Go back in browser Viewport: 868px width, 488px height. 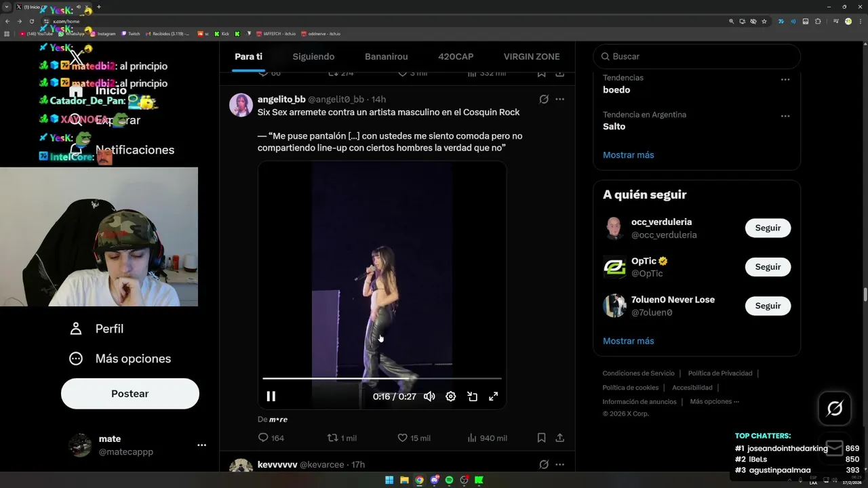(7, 21)
